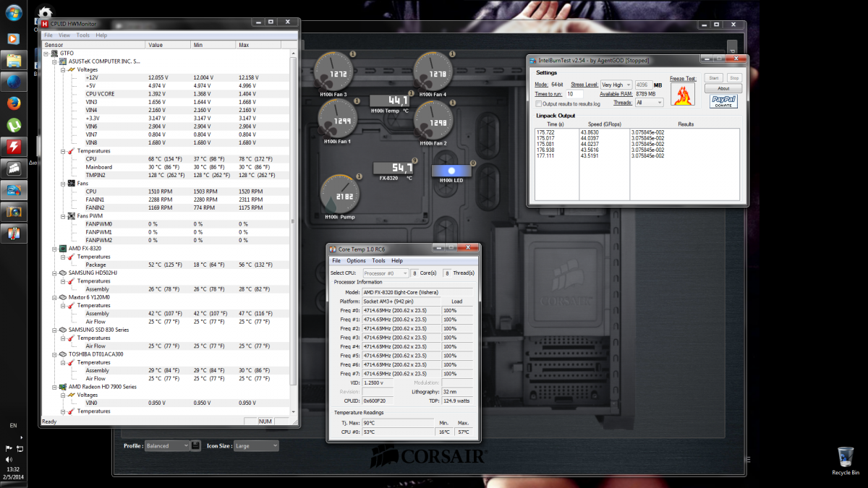This screenshot has width=868, height=488.
Task: Open HWMonitor Tools menu
Action: (x=83, y=35)
